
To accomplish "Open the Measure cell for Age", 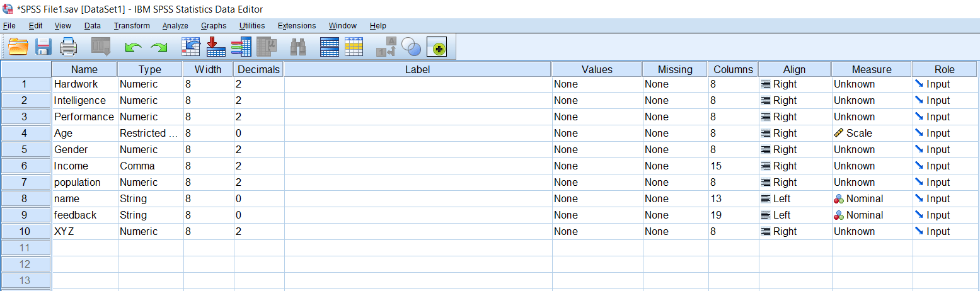I will click(x=872, y=133).
